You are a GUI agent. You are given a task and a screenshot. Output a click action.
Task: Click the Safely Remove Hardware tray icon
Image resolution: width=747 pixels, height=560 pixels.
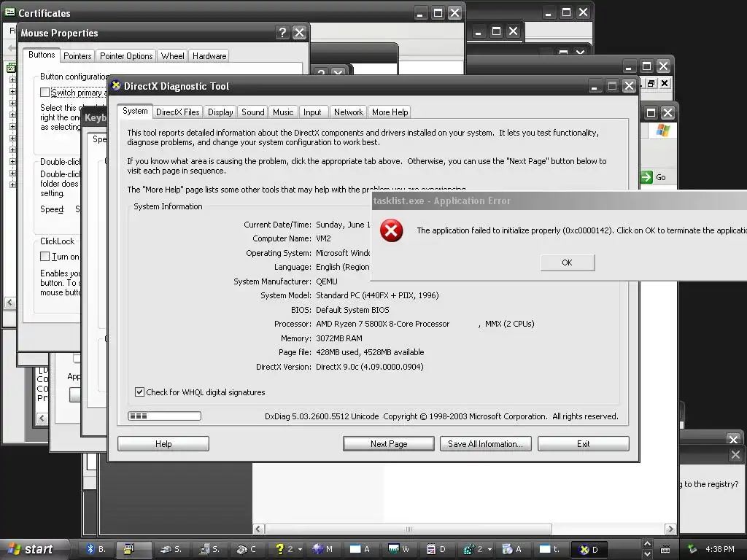pyautogui.click(x=692, y=548)
